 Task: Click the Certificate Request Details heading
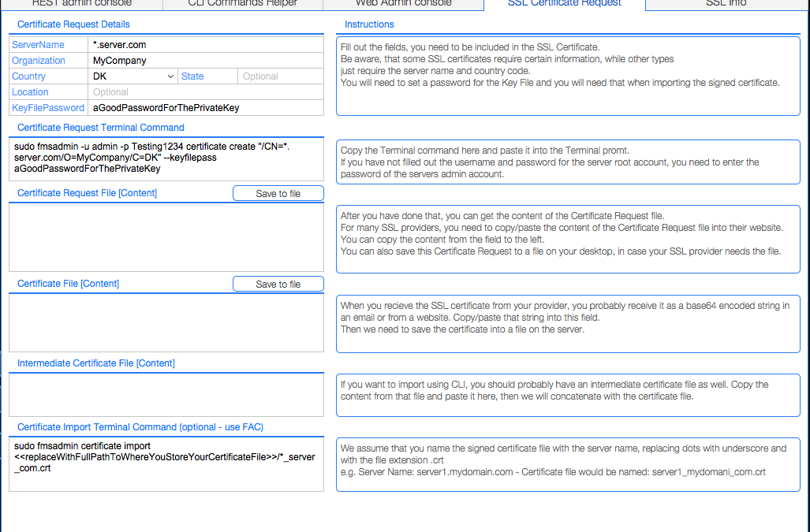tap(73, 24)
